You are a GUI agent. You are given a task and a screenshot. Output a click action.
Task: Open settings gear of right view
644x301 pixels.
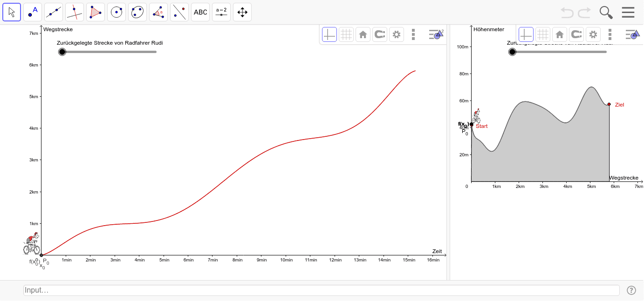point(593,34)
